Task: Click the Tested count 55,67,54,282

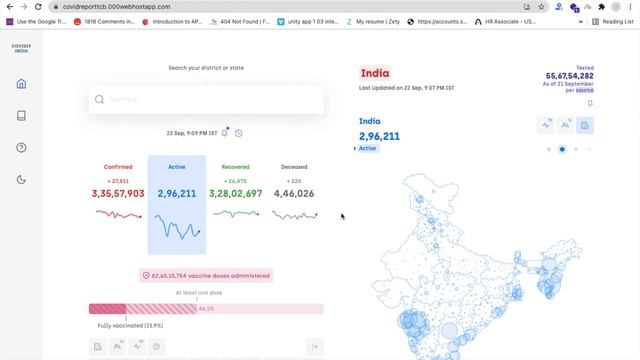Action: pos(569,76)
